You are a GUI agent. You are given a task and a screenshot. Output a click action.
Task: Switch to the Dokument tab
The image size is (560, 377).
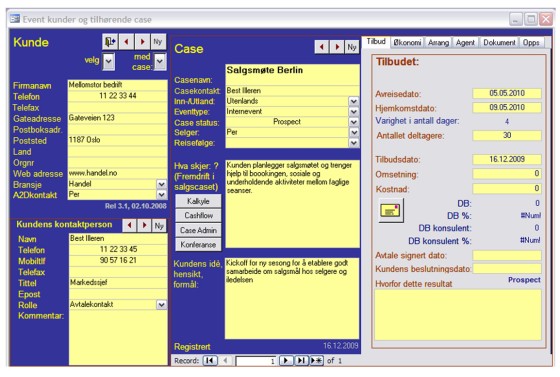pos(499,42)
